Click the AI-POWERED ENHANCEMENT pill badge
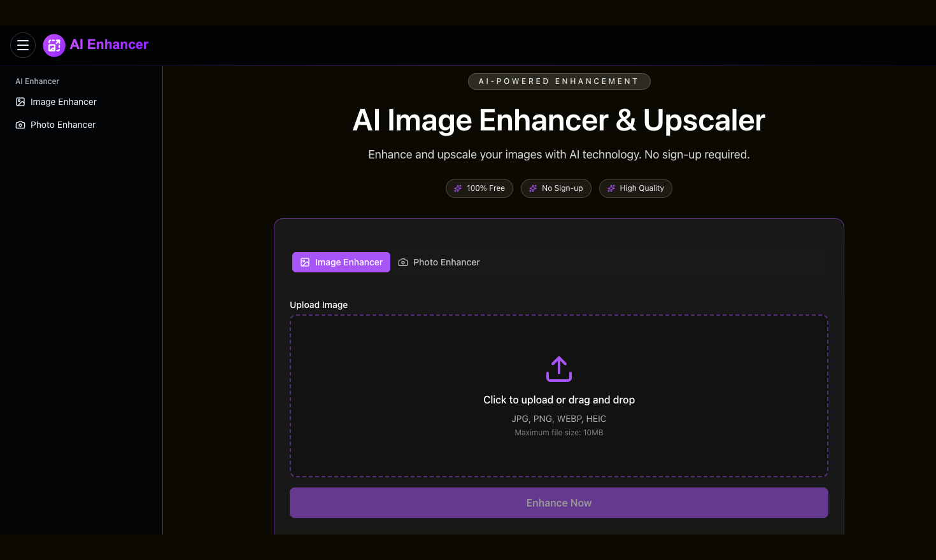 [x=558, y=81]
